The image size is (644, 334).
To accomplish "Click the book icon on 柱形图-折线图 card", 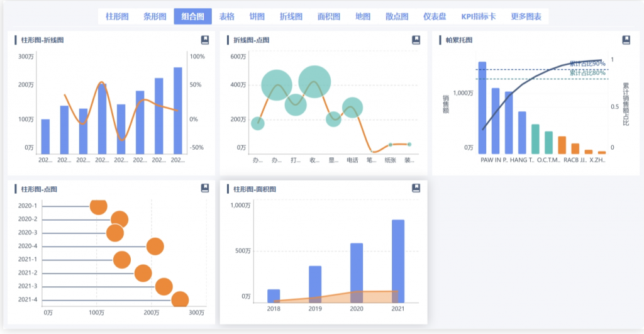I will 205,40.
